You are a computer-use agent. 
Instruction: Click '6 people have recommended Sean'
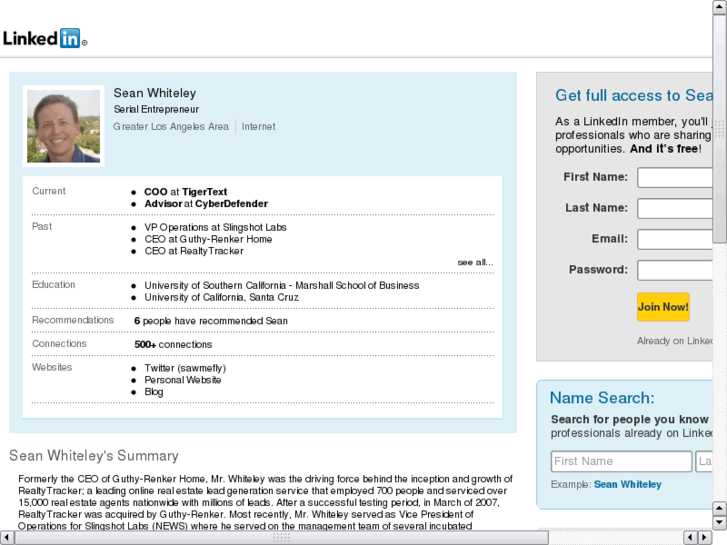coord(211,321)
